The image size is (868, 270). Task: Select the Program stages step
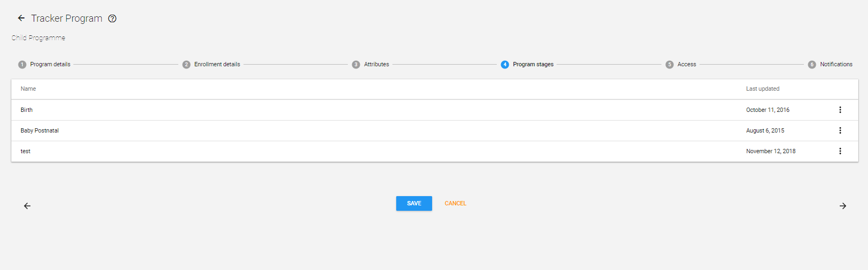(533, 65)
